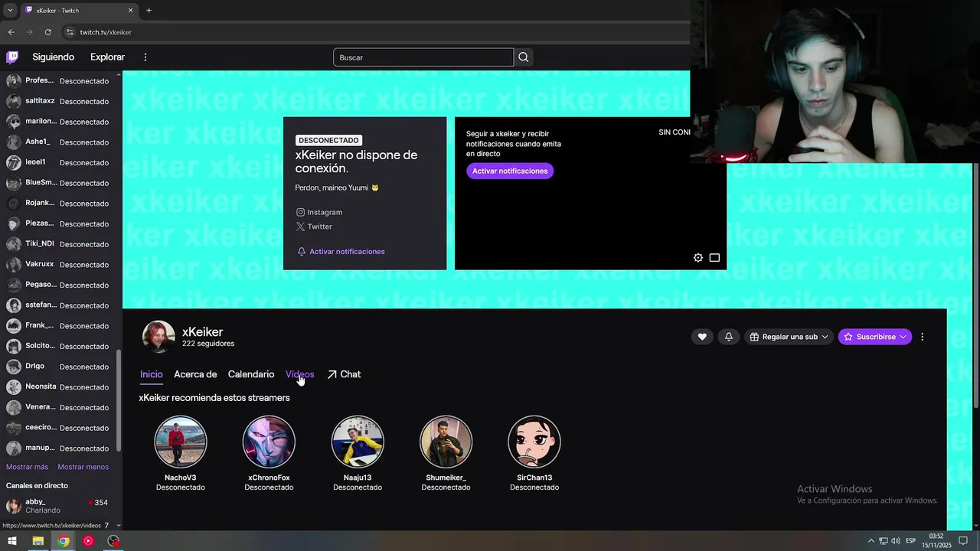The width and height of the screenshot is (980, 551).
Task: Open the volume speaker tray icon
Action: [x=896, y=541]
